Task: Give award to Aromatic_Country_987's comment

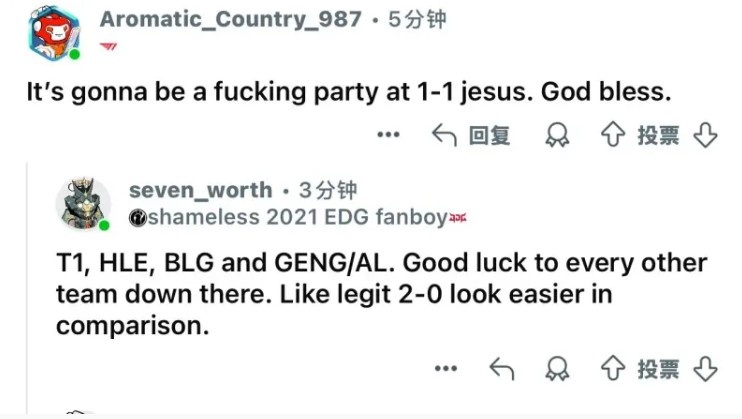Action: coord(557,135)
